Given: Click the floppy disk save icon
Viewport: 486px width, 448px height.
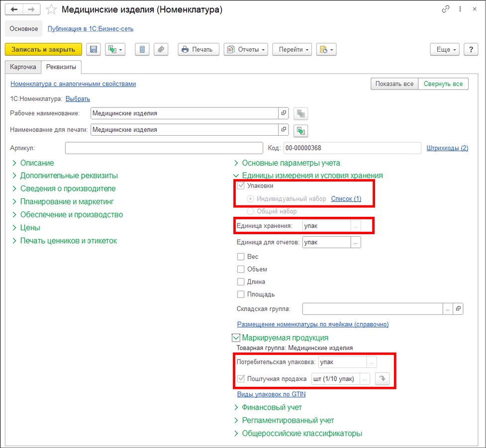Looking at the screenshot, I should pos(94,49).
